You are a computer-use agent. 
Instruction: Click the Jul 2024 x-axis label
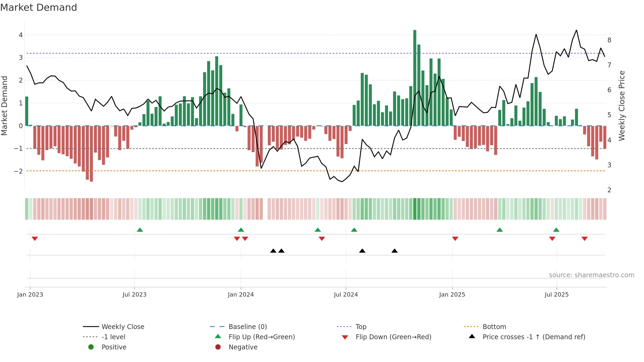pyautogui.click(x=346, y=294)
